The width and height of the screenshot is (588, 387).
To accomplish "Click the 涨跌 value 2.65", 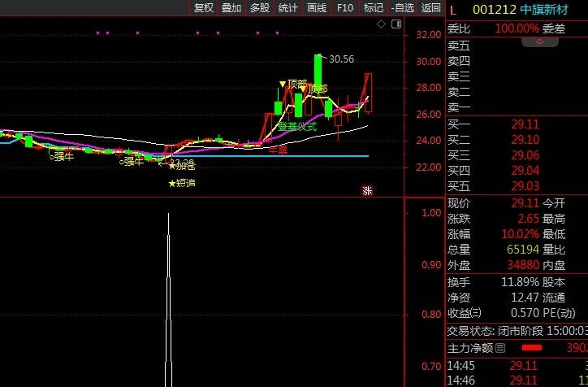I will 528,219.
